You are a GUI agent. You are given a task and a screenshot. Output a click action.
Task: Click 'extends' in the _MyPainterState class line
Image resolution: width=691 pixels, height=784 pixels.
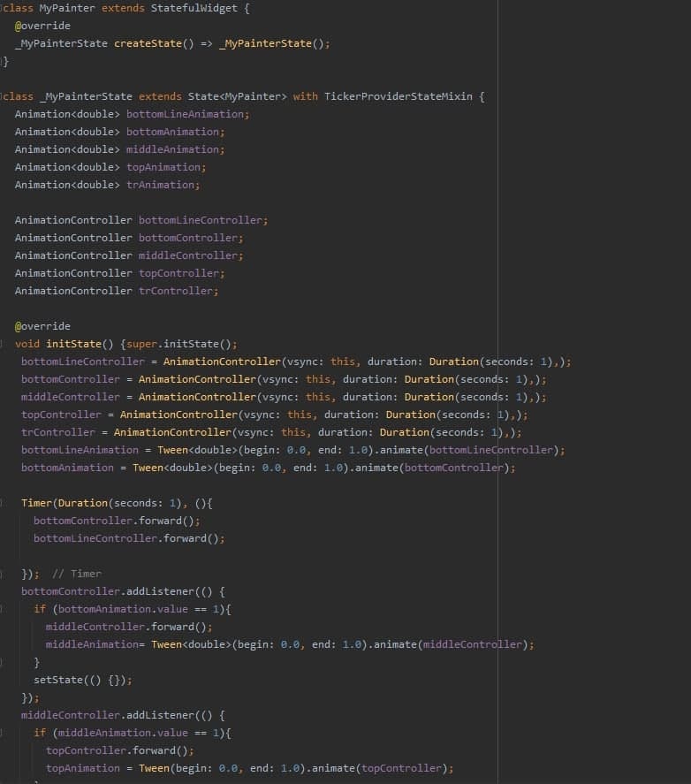tap(160, 96)
